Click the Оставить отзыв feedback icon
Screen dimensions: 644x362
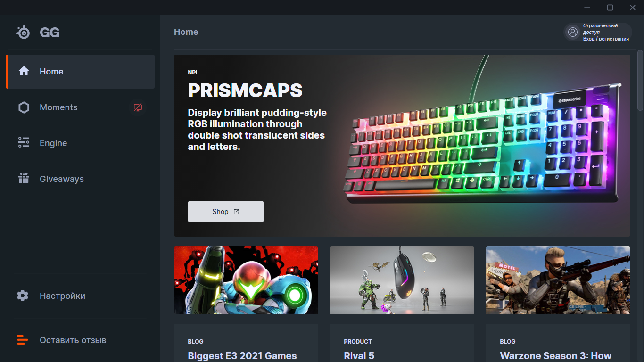[23, 340]
